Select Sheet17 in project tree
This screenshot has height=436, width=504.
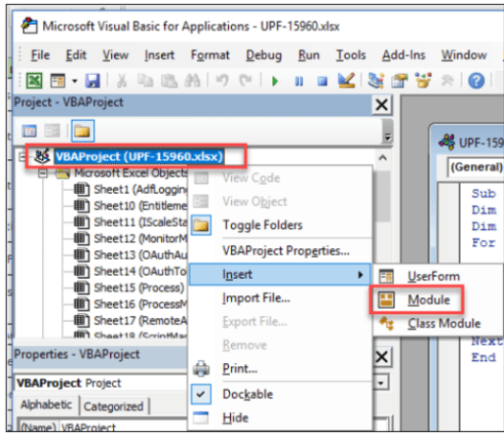tap(140, 321)
